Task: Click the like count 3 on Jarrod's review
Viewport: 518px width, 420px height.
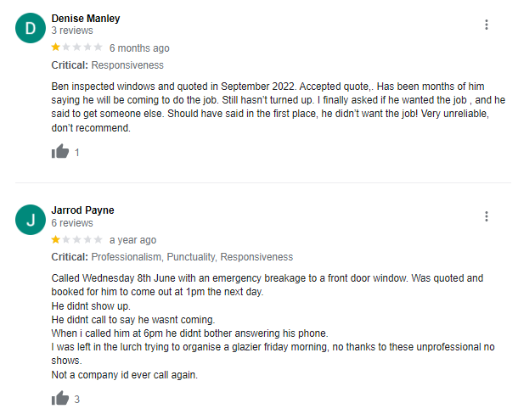Action: point(77,400)
